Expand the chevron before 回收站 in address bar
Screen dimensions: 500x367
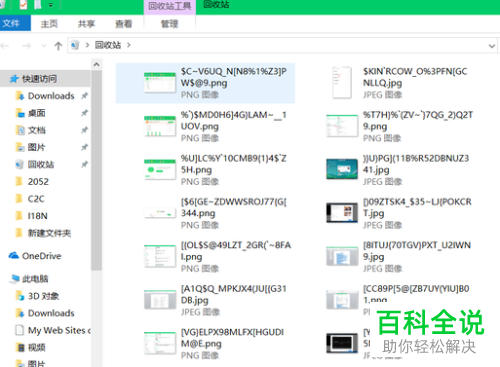coord(87,45)
